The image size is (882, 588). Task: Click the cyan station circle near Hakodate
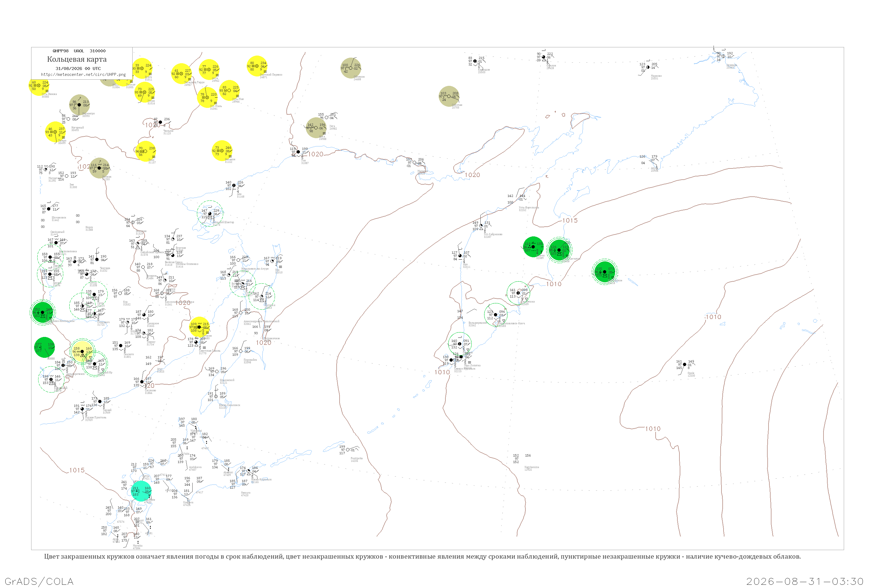click(x=141, y=491)
